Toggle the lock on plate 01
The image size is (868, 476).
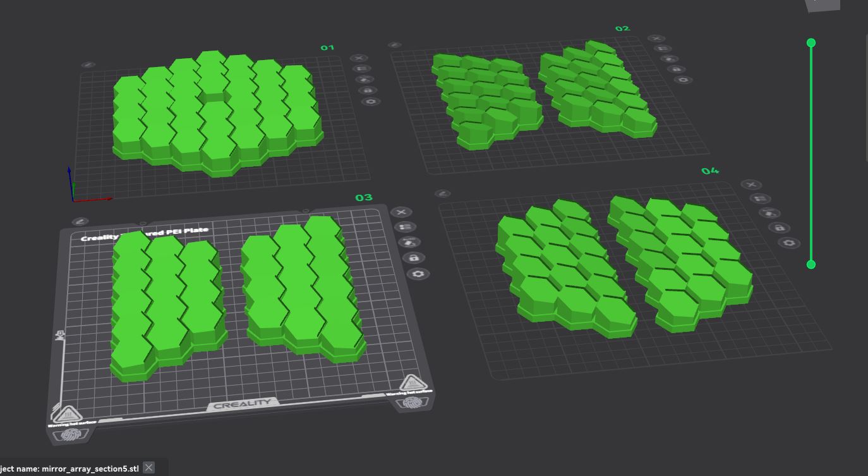[x=367, y=90]
